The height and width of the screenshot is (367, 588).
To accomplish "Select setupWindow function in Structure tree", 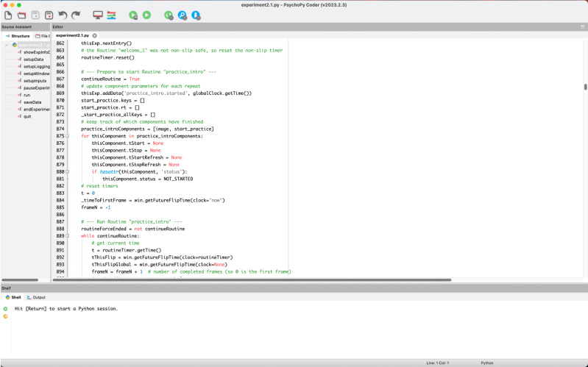I will 34,74.
